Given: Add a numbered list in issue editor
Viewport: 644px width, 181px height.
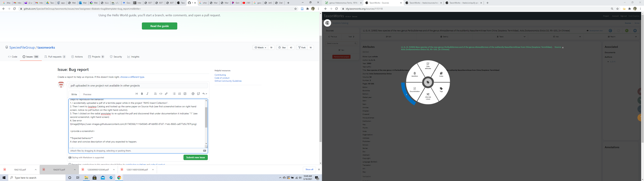Looking at the screenshot, I should coord(179,94).
